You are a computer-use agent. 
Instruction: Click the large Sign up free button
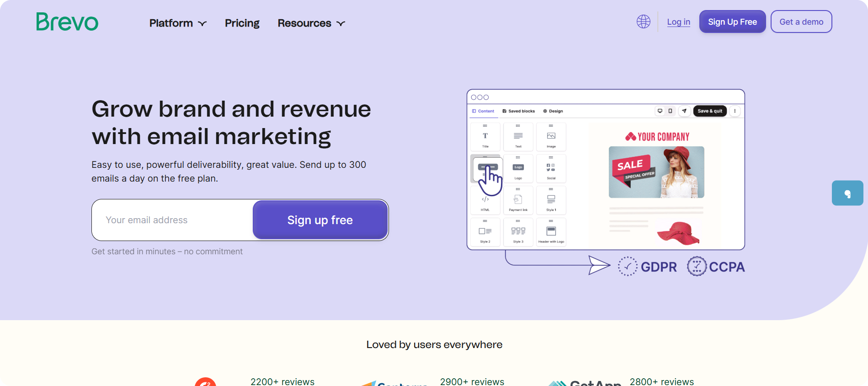[x=320, y=220]
